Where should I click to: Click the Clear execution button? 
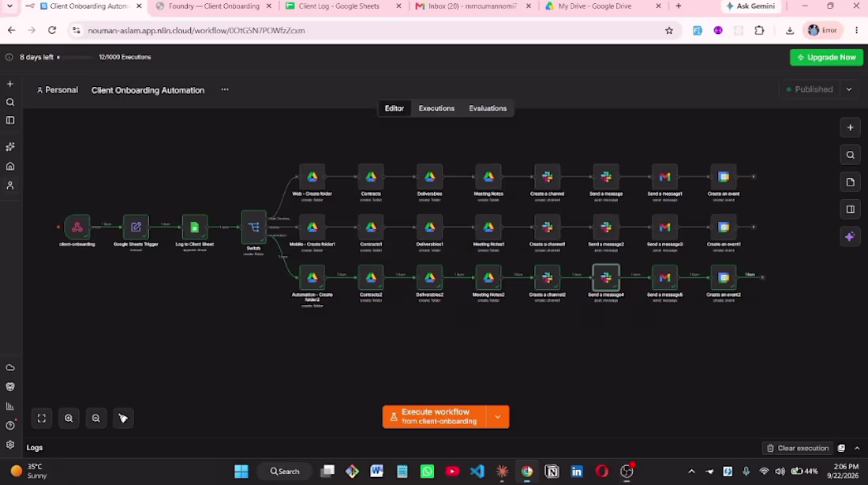tap(798, 448)
